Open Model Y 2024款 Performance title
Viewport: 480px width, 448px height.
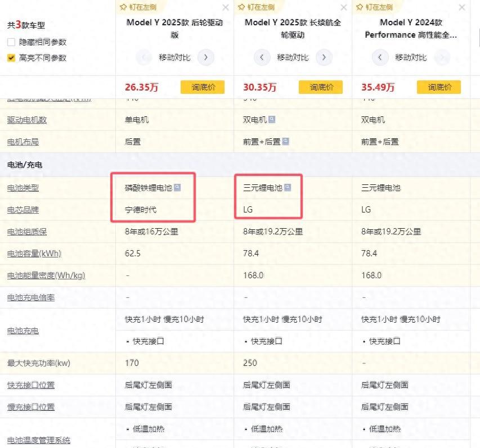[x=411, y=29]
